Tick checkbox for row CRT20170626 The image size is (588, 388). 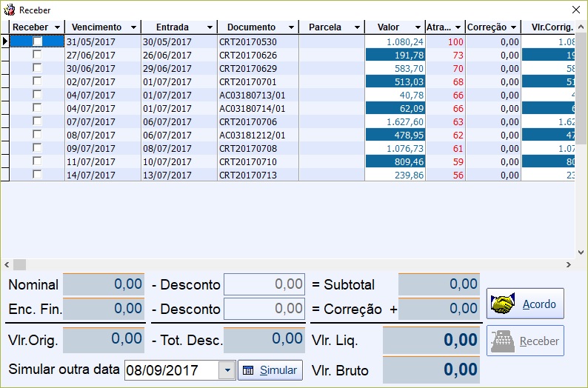[37, 54]
